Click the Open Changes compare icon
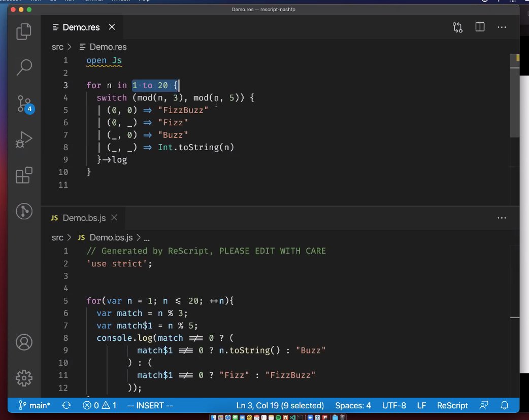529x420 pixels. (457, 27)
